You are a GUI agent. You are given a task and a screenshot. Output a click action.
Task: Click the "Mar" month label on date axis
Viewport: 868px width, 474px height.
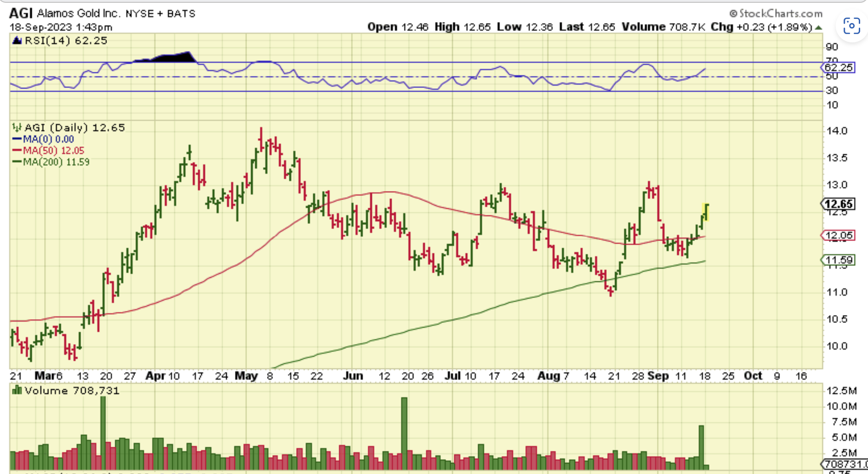45,376
